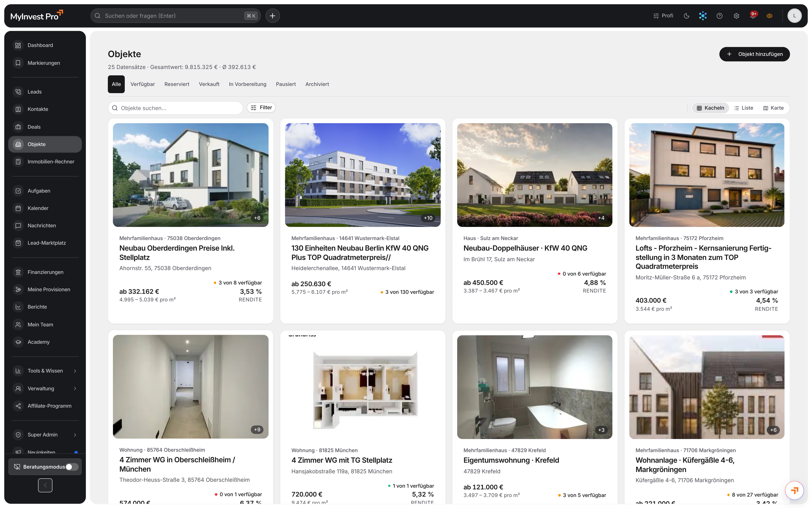Viewport: 812px width, 508px height.
Task: Select the In Vorbereitung tab
Action: (248, 84)
